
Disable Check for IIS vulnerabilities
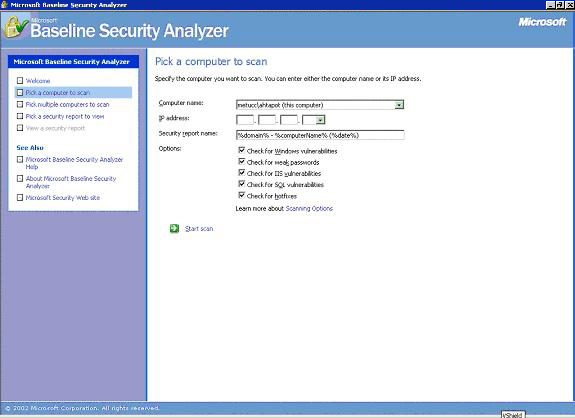pos(242,173)
